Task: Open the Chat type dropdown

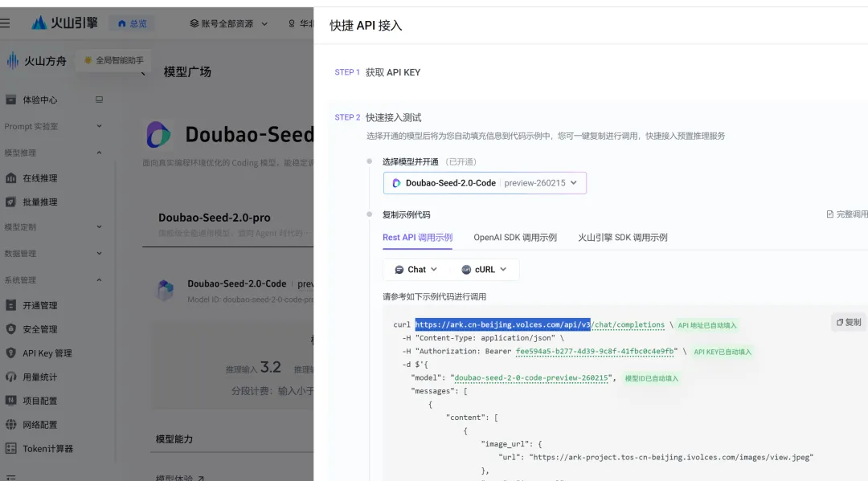Action: pos(416,270)
